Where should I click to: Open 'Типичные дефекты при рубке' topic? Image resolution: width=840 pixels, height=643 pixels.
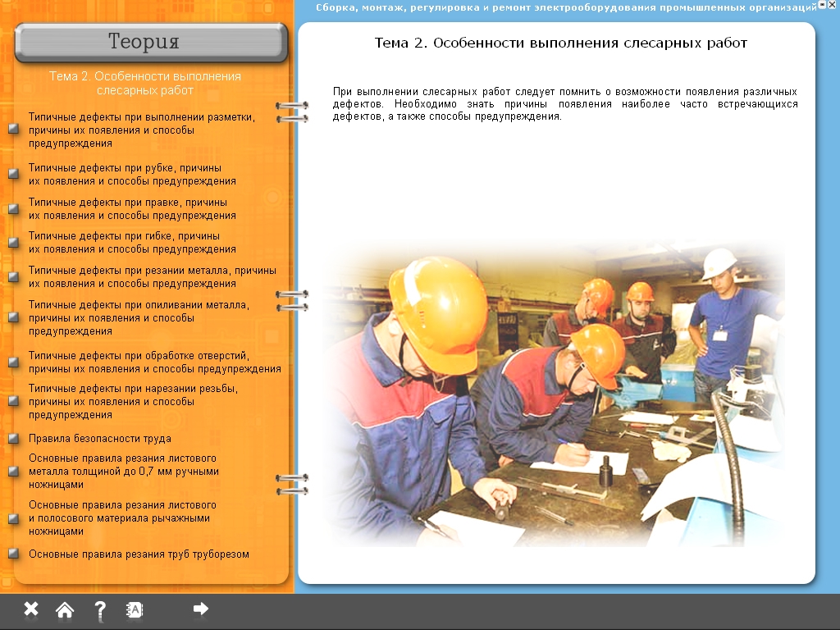(131, 174)
